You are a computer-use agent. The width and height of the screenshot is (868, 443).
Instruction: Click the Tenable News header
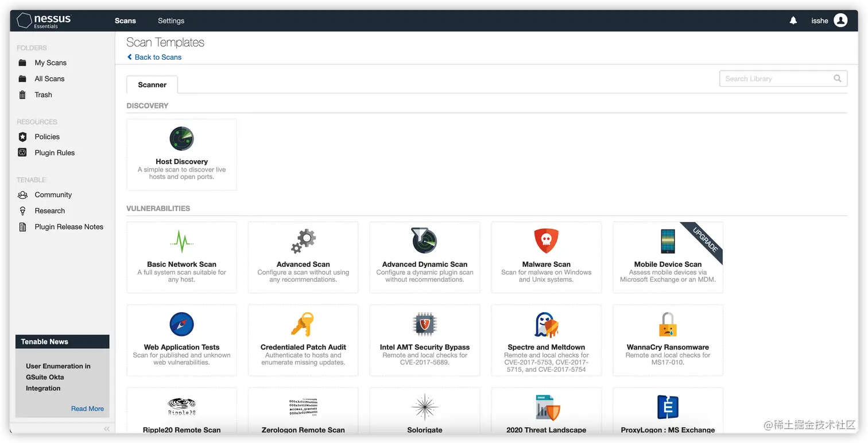click(62, 341)
